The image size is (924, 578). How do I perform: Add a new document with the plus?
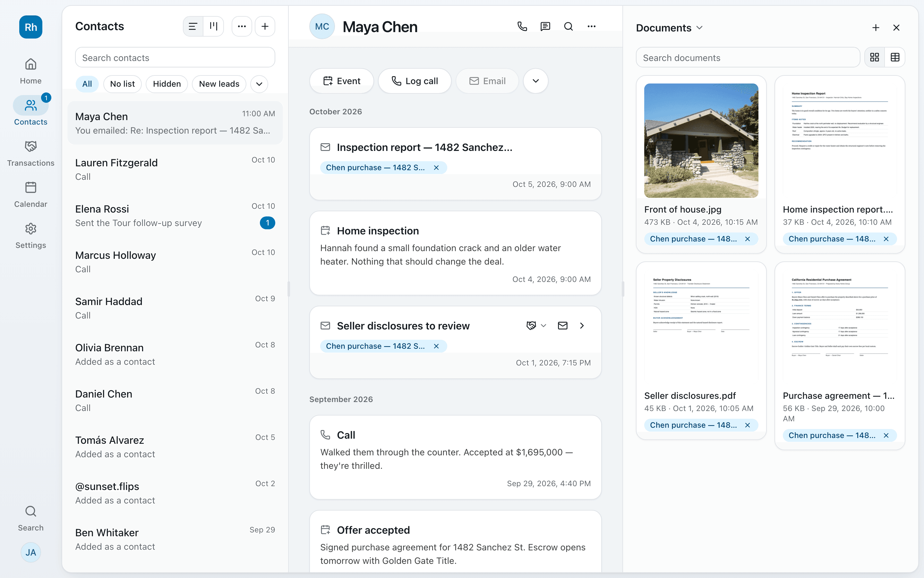876,28
